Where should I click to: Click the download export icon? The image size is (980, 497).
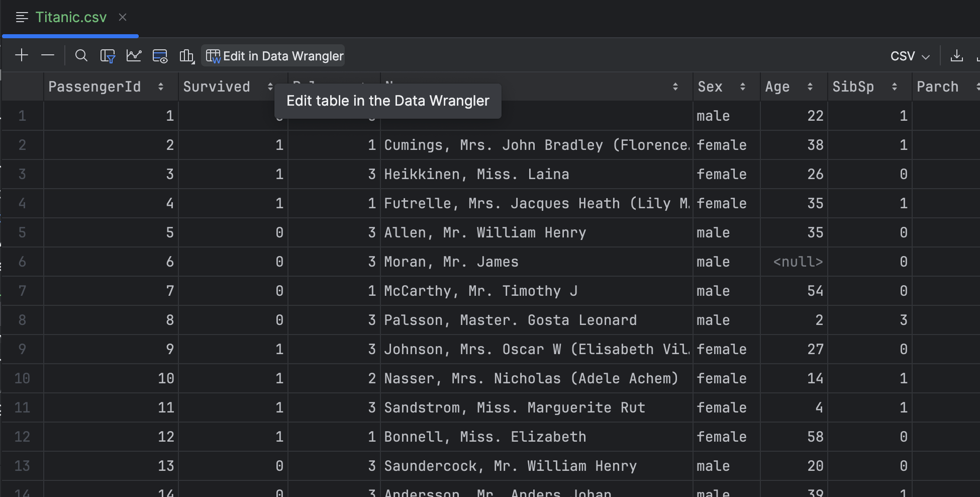pyautogui.click(x=956, y=56)
